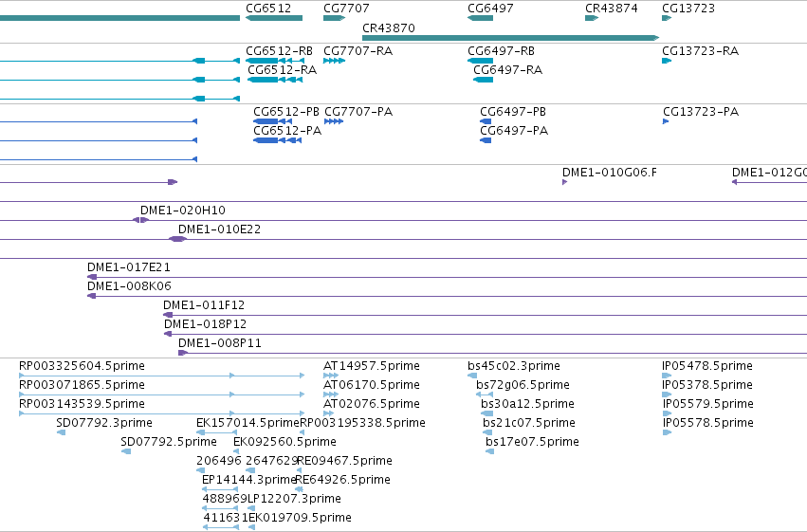Image resolution: width=807 pixels, height=532 pixels.
Task: Click the CG6497-PA protein label
Action: pos(514,131)
